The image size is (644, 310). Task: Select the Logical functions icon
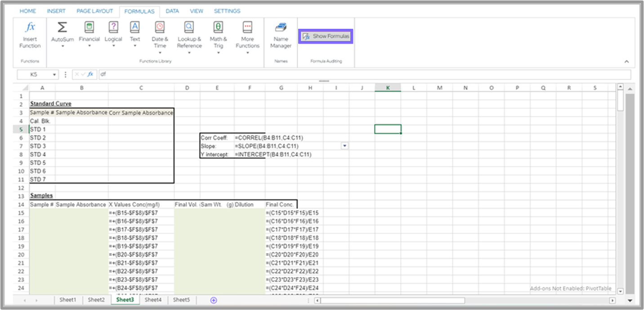(x=113, y=27)
